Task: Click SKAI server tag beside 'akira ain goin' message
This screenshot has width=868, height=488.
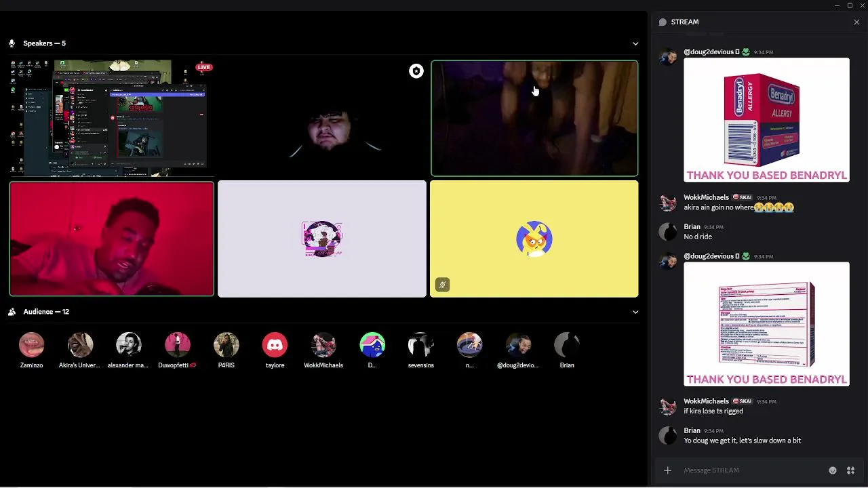Action: pos(743,197)
